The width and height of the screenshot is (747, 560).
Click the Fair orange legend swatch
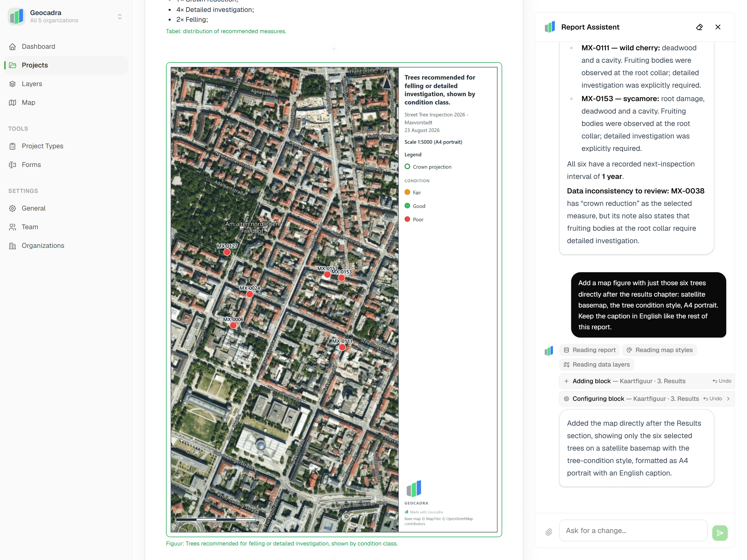tap(407, 192)
